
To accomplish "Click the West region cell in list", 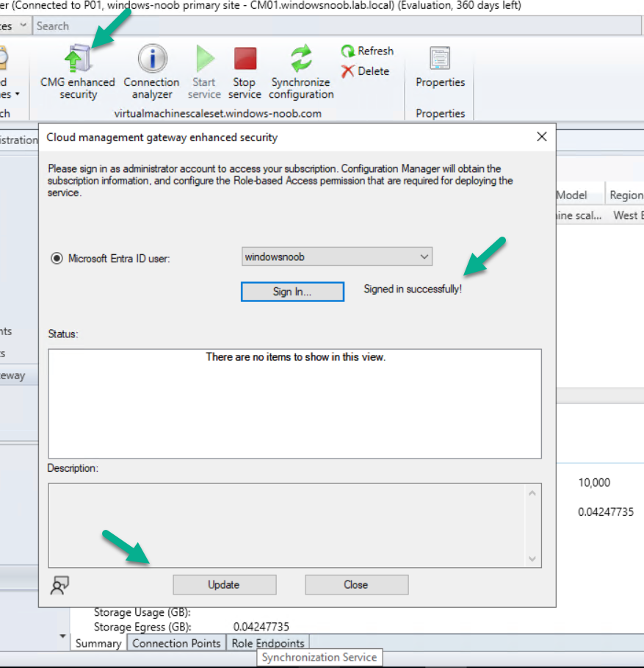I will (627, 215).
